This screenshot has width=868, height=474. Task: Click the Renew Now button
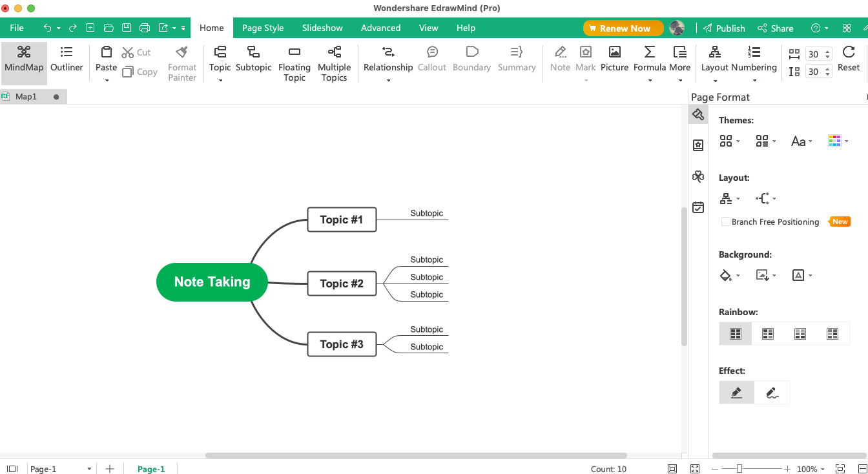tap(623, 28)
